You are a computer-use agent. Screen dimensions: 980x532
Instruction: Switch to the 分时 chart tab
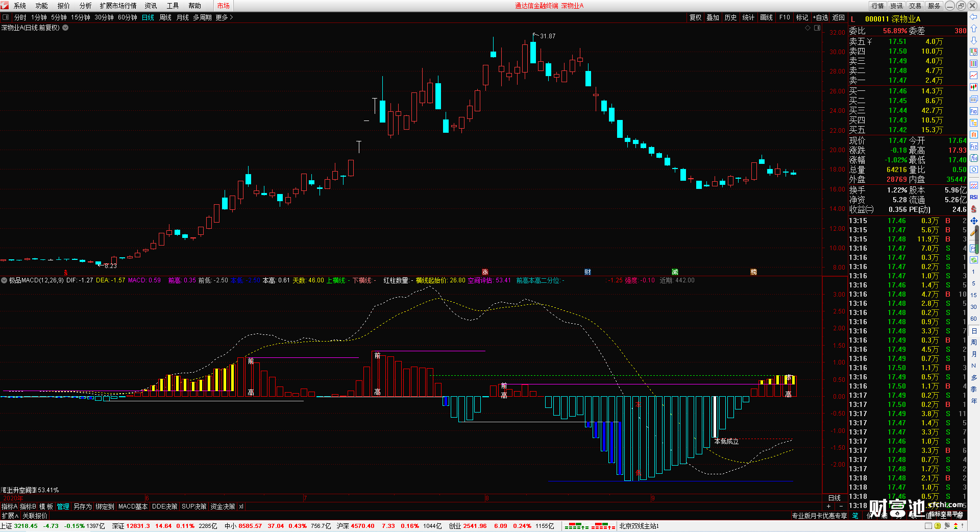click(20, 17)
